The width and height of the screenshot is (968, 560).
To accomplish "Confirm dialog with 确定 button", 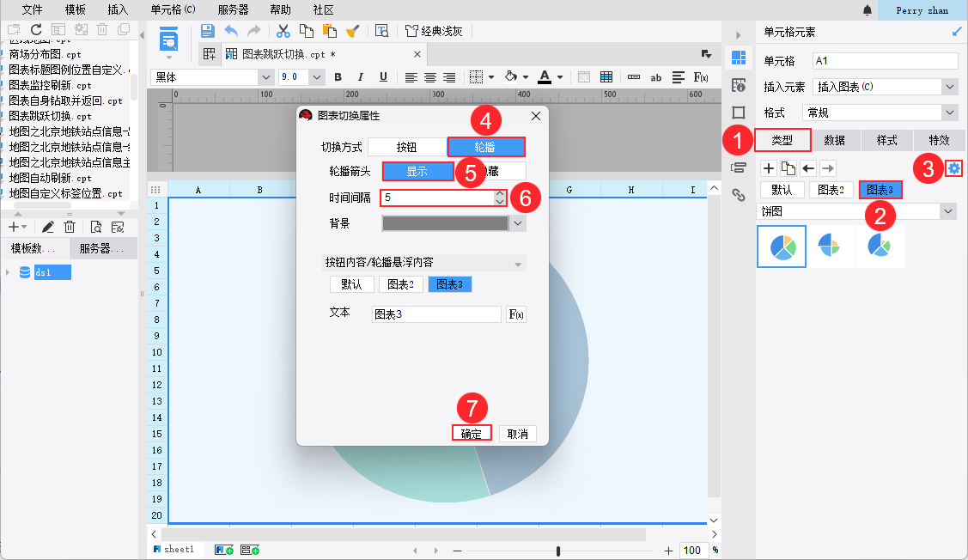I will point(471,434).
